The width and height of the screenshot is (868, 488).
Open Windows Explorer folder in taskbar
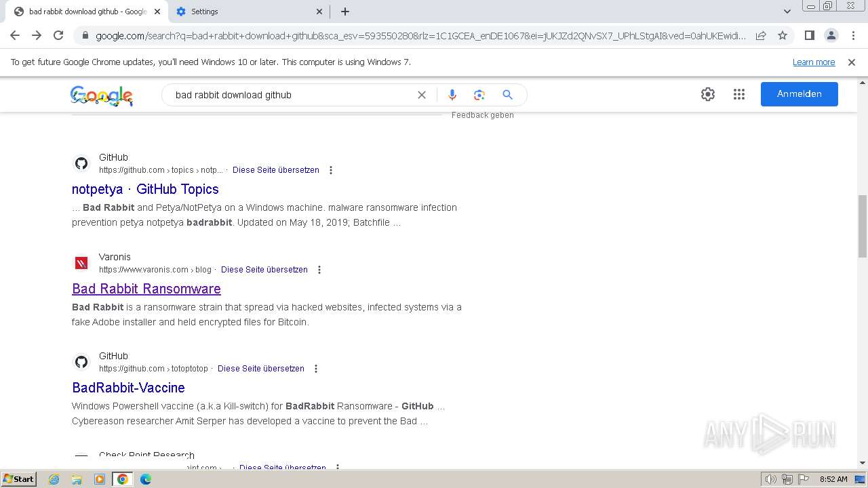click(x=77, y=479)
